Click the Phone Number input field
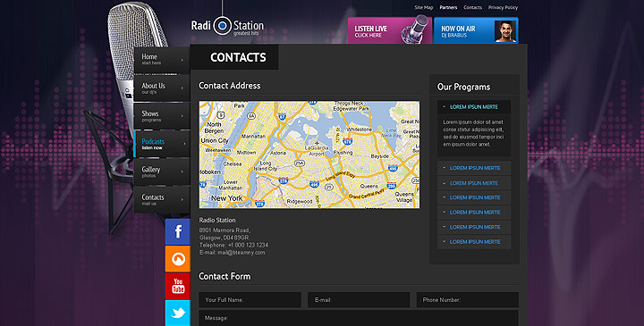The image size is (644, 326). coord(468,300)
